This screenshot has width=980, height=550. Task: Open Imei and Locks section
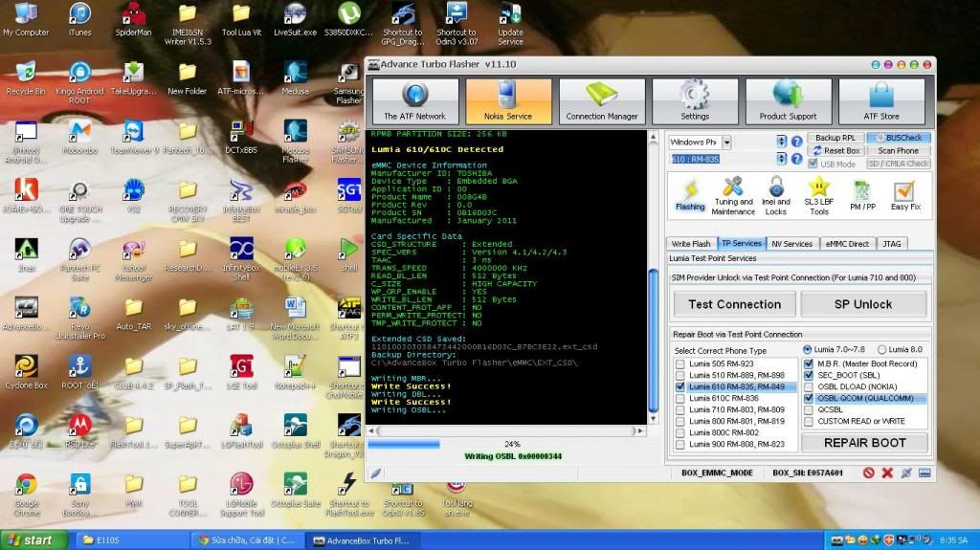tap(775, 196)
